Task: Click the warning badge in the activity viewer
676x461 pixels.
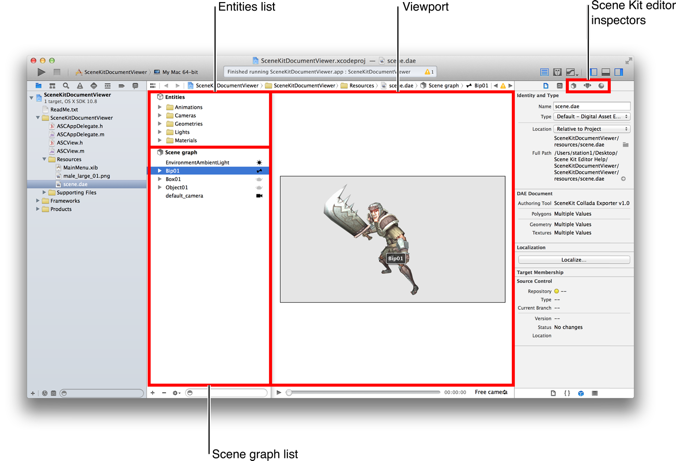Action: point(429,72)
